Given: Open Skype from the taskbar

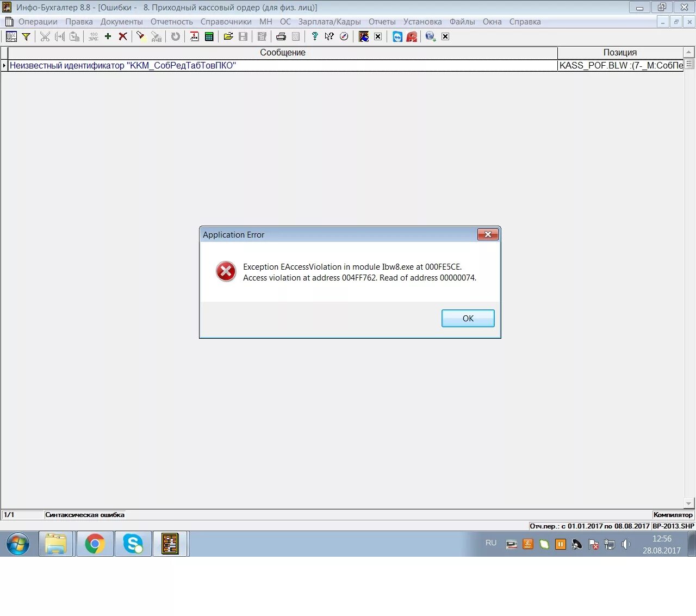Looking at the screenshot, I should click(x=133, y=544).
